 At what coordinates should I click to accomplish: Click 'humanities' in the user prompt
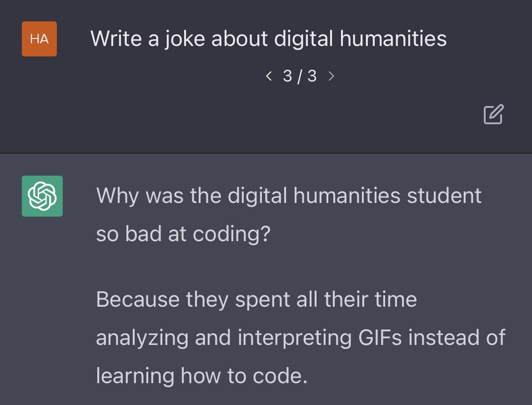click(393, 38)
